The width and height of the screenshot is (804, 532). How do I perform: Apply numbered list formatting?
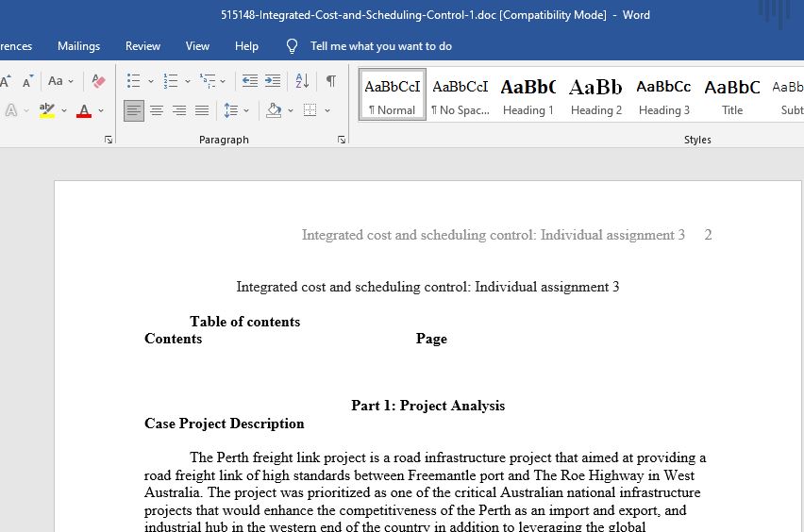tap(170, 81)
